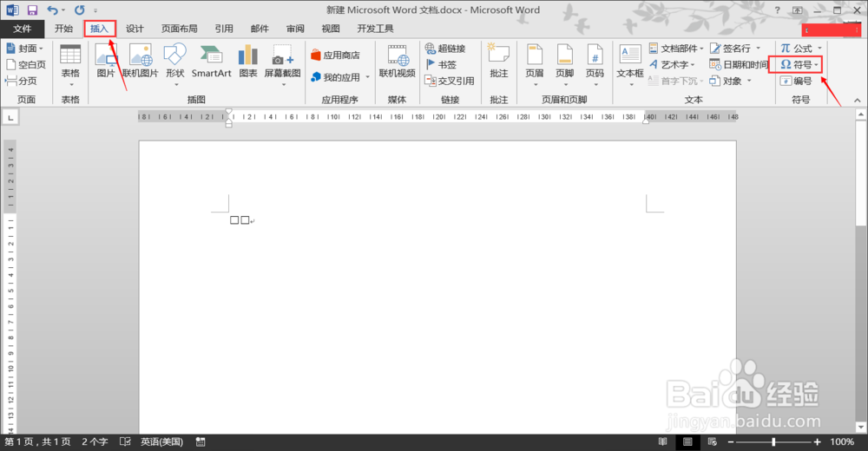The image size is (868, 451).
Task: Open zoom dialog via 100% label
Action: [x=841, y=441]
